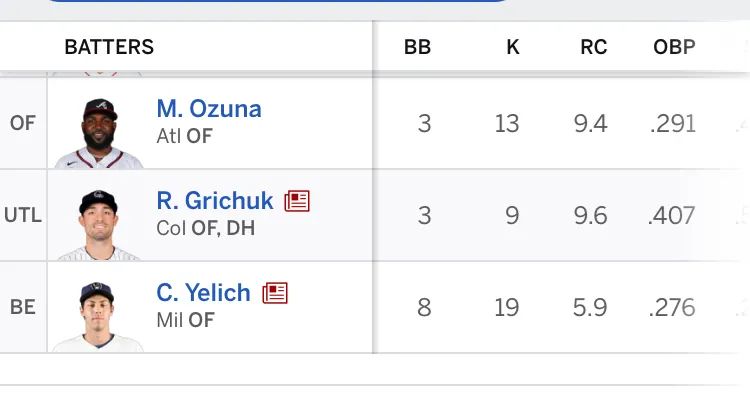The width and height of the screenshot is (750, 401).
Task: Open C. Yelich's player news icon
Action: (275, 293)
